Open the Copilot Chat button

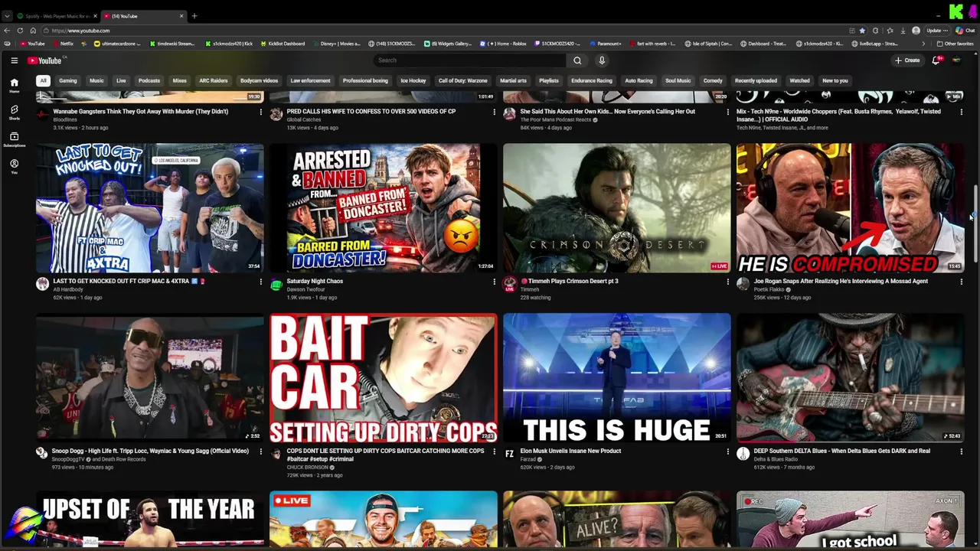(x=965, y=31)
